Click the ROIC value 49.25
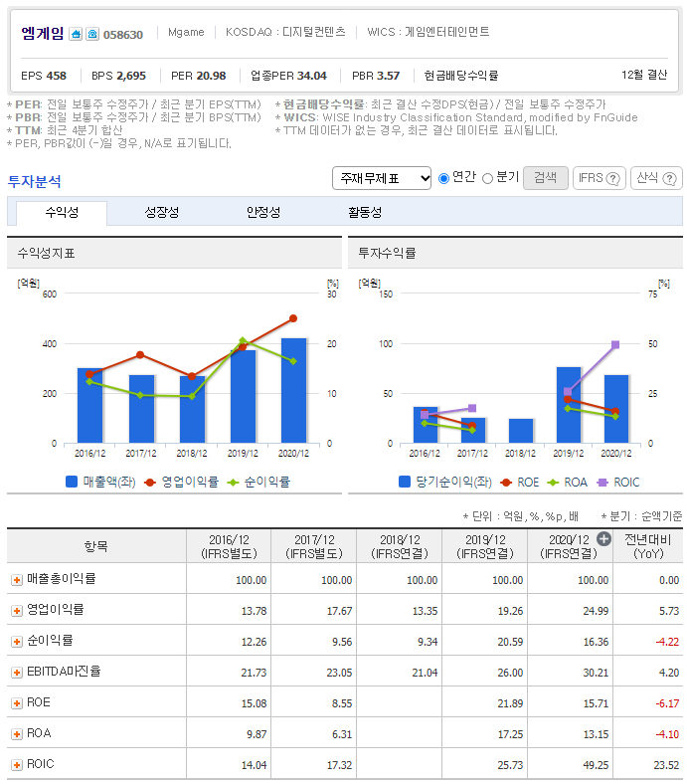The height and width of the screenshot is (784, 687). [596, 765]
